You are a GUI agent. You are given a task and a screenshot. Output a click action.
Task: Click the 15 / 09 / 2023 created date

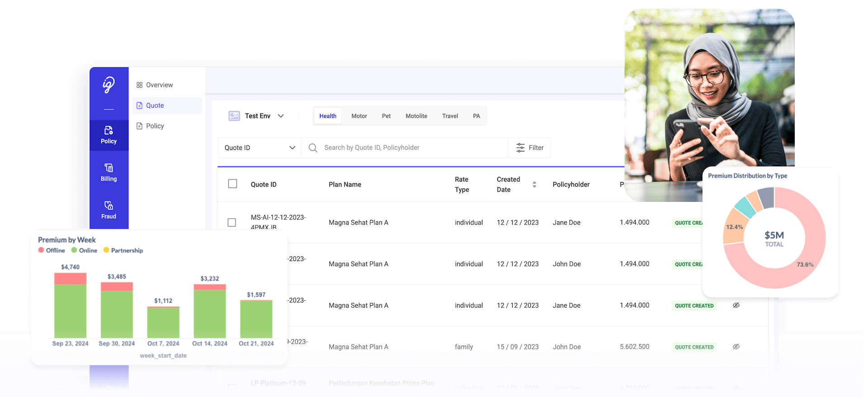(518, 347)
